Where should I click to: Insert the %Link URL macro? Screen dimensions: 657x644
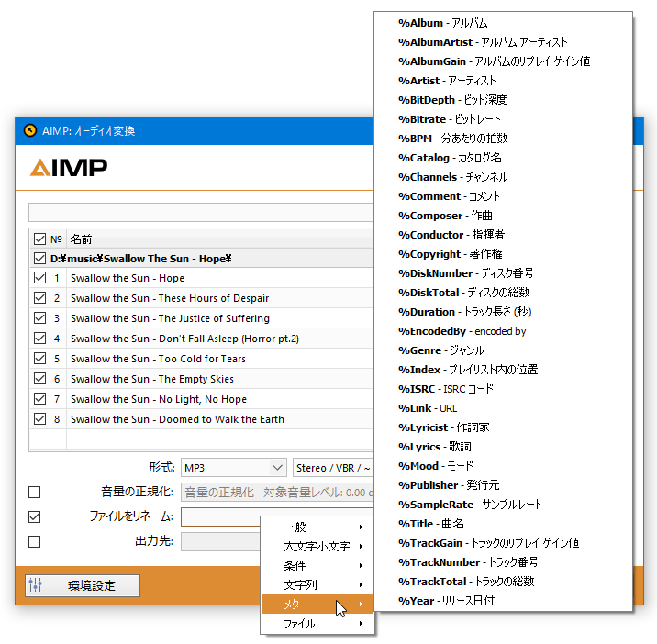tap(503, 408)
